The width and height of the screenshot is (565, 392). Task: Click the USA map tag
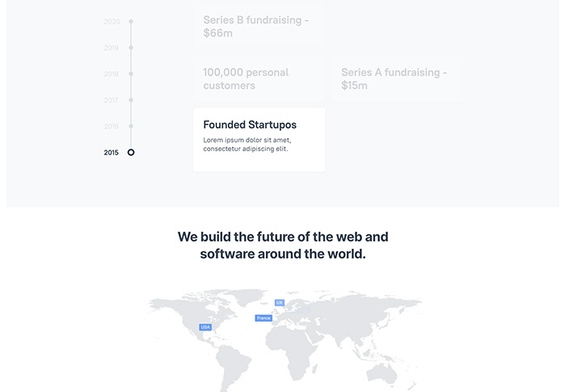point(205,327)
